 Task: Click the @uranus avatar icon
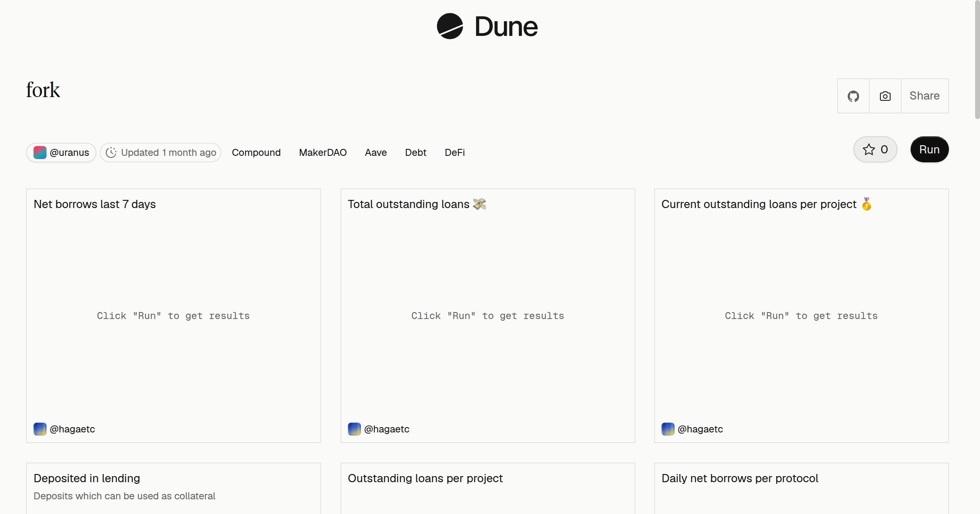tap(40, 153)
